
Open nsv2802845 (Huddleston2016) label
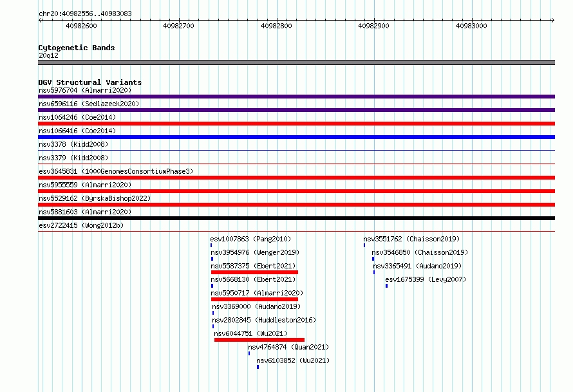264,320
